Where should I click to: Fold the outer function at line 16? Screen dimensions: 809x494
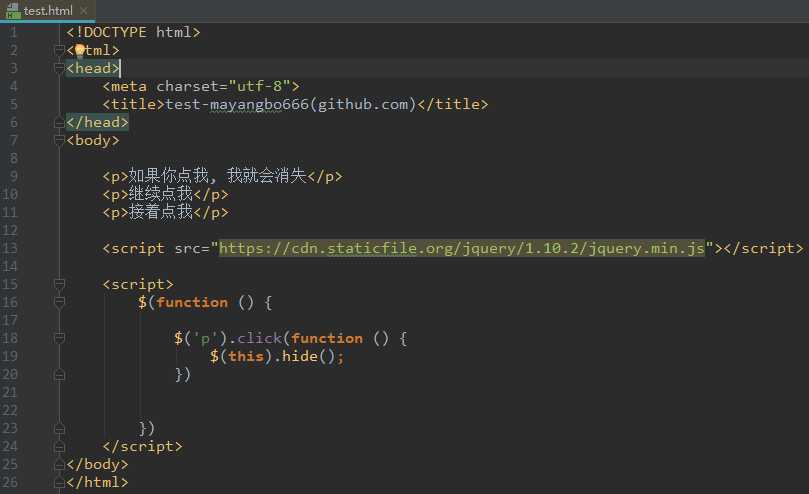59,302
